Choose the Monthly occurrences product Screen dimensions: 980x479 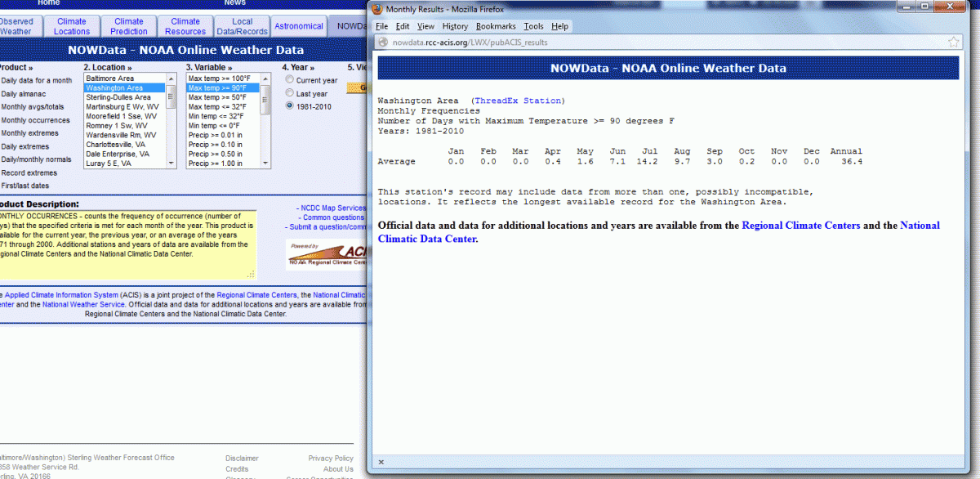point(35,120)
